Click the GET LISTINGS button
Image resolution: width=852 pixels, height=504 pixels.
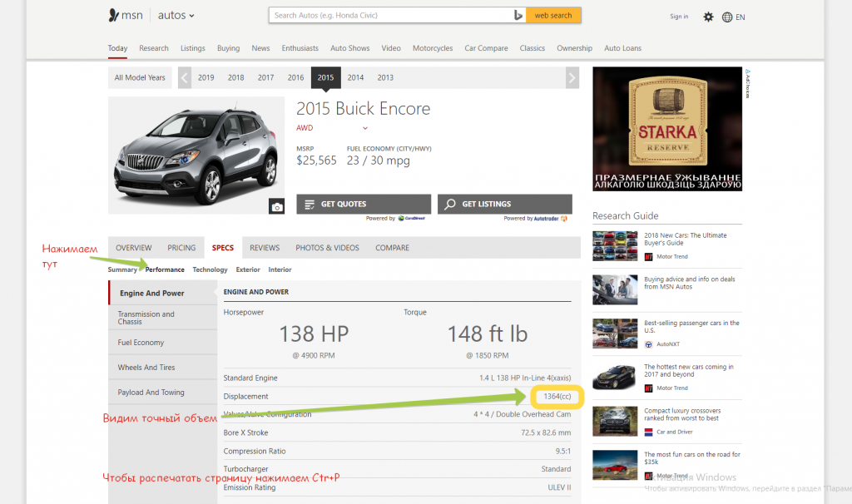[505, 205]
